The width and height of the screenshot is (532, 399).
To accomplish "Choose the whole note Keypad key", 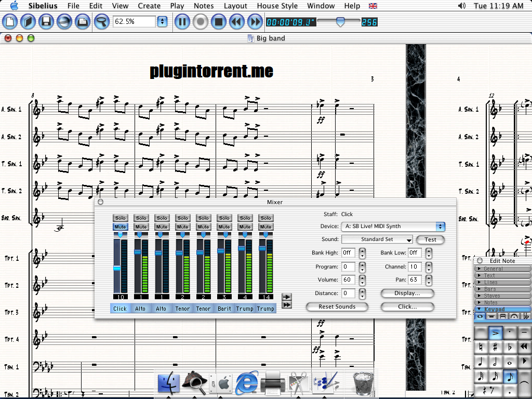I will [x=510, y=362].
